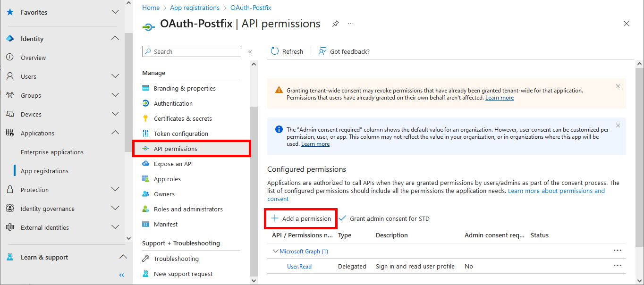
Task: Collapse the Identity navigation section
Action: pos(115,38)
